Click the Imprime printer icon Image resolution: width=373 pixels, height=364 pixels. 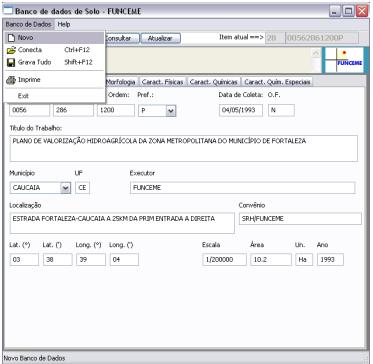11,80
